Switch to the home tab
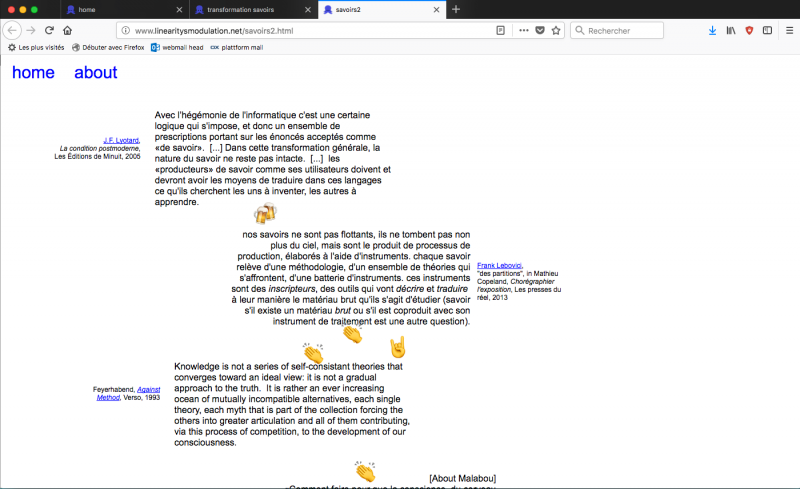The image size is (800, 489). [124, 10]
